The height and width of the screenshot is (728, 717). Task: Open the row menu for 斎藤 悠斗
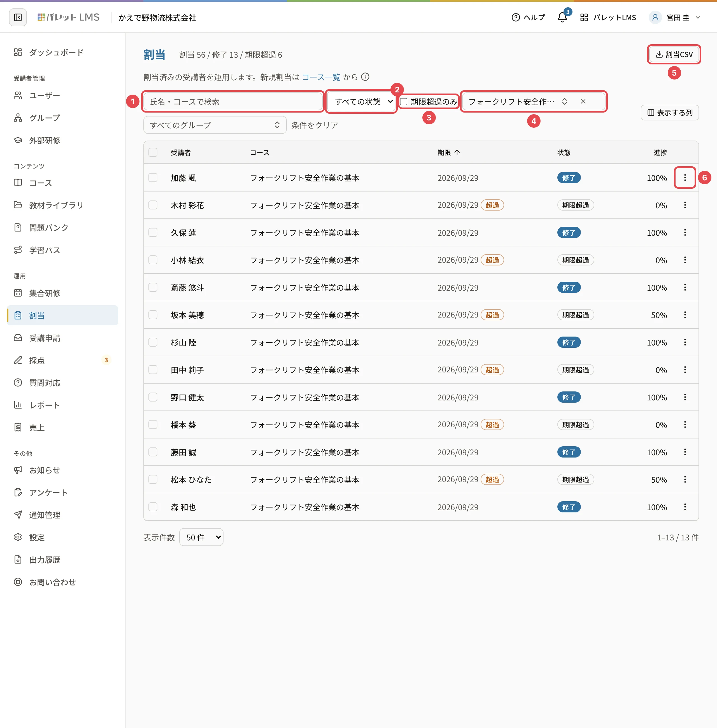[x=685, y=288]
